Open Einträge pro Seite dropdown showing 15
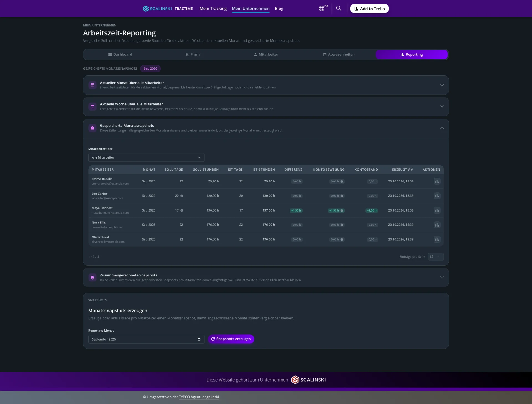 [436, 257]
